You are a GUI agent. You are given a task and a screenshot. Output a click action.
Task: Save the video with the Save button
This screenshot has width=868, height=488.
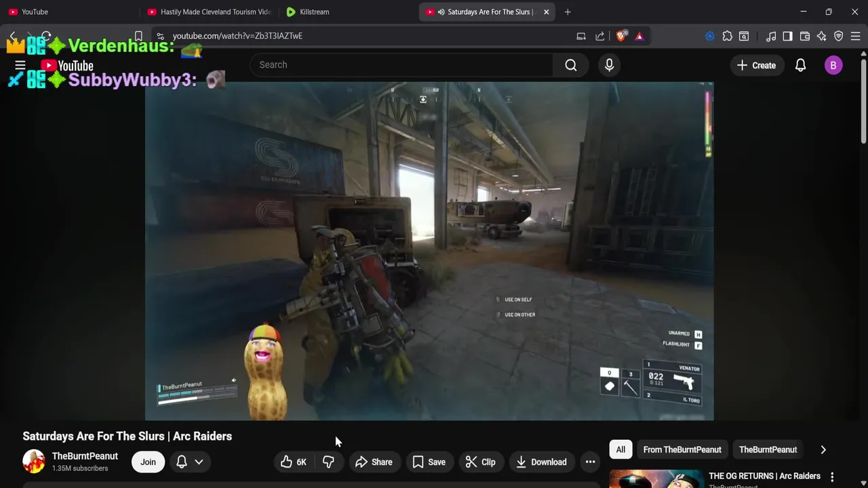click(429, 462)
